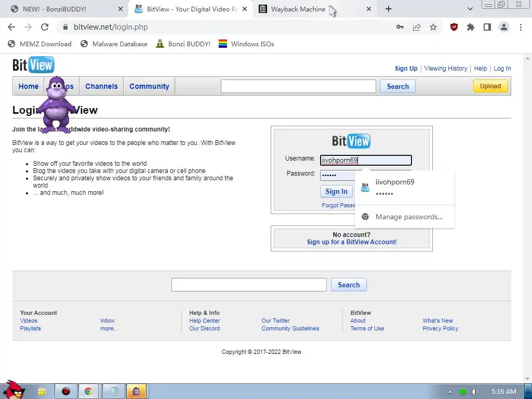Open the Windows ISOs bookmark
This screenshot has width=532, height=399.
click(x=246, y=44)
